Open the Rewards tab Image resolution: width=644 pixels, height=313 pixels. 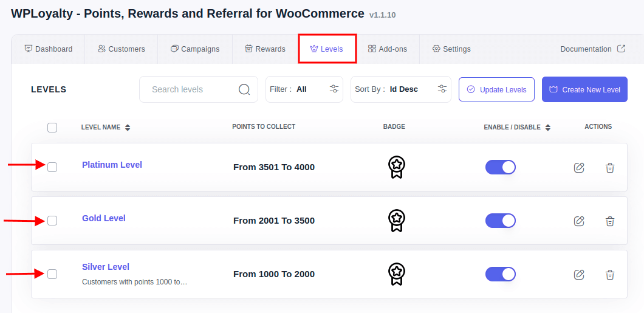tap(265, 49)
